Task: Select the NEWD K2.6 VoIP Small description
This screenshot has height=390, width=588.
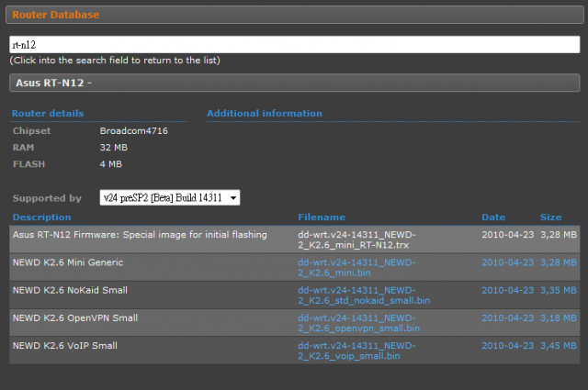Action: pyautogui.click(x=65, y=345)
